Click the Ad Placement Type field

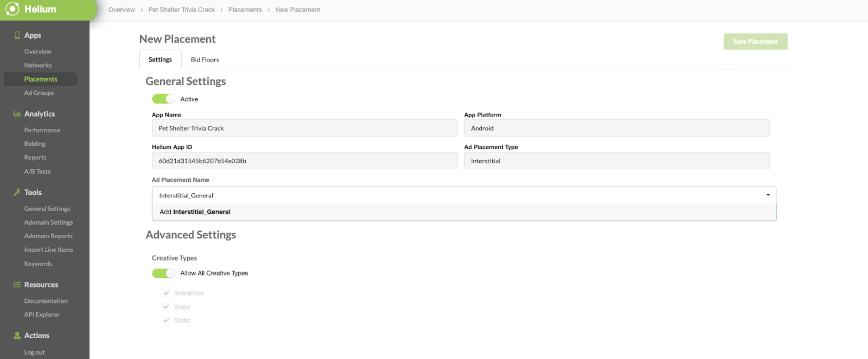pos(617,161)
